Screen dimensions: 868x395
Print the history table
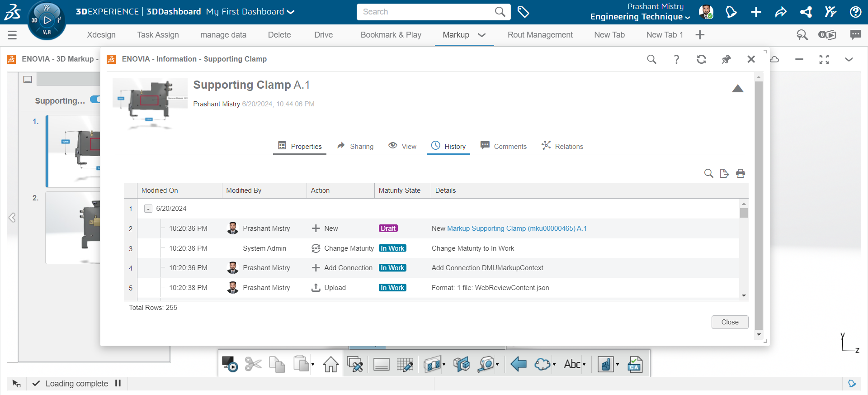click(741, 173)
